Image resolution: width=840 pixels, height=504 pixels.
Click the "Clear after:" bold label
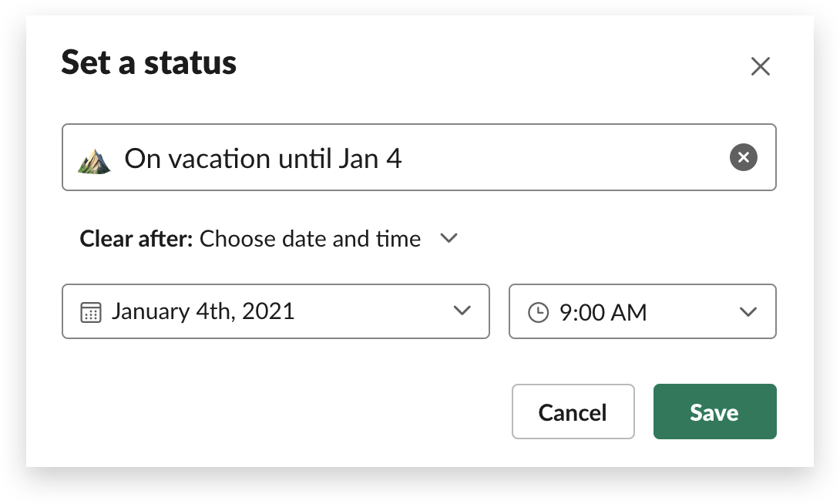(136, 239)
